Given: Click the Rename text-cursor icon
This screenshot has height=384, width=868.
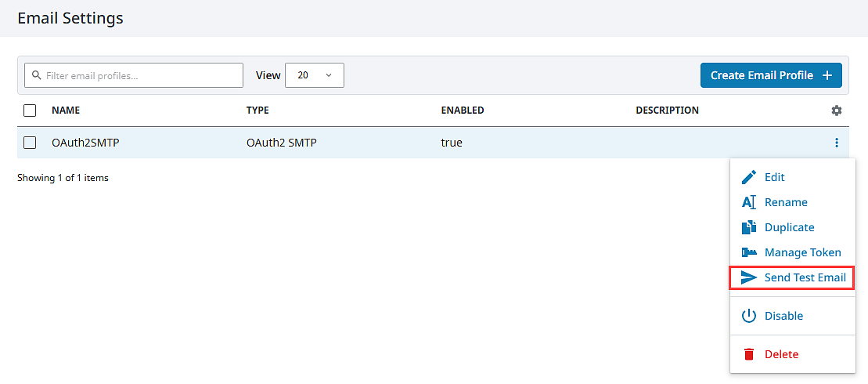Looking at the screenshot, I should pos(748,202).
